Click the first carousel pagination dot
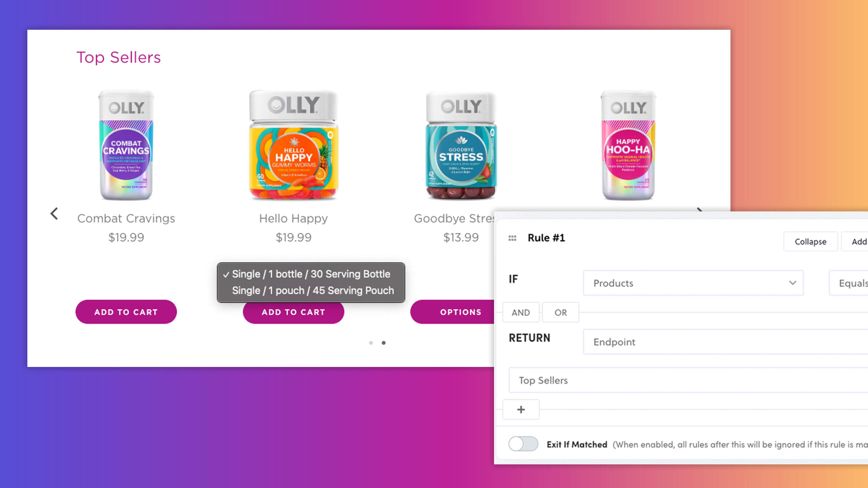 370,343
